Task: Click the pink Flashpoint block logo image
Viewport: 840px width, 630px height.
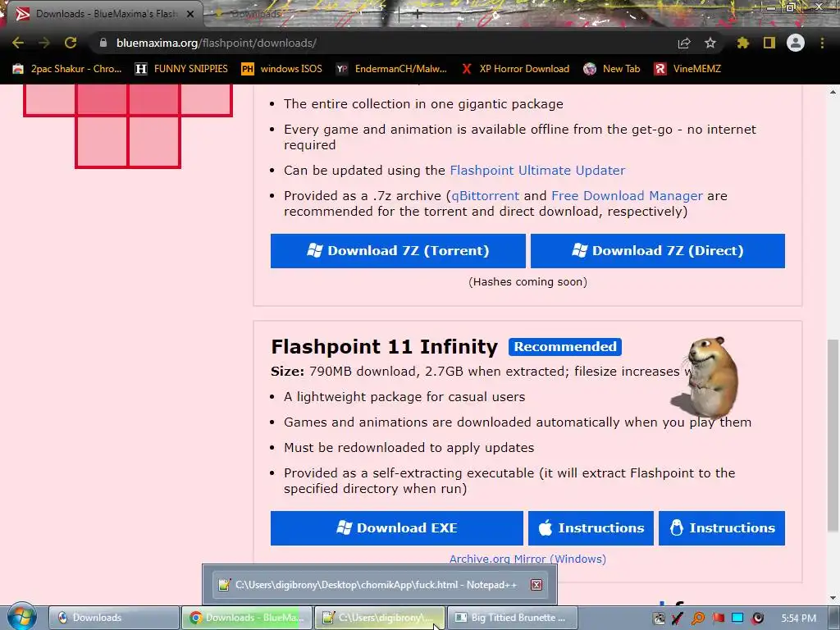Action: 127,126
